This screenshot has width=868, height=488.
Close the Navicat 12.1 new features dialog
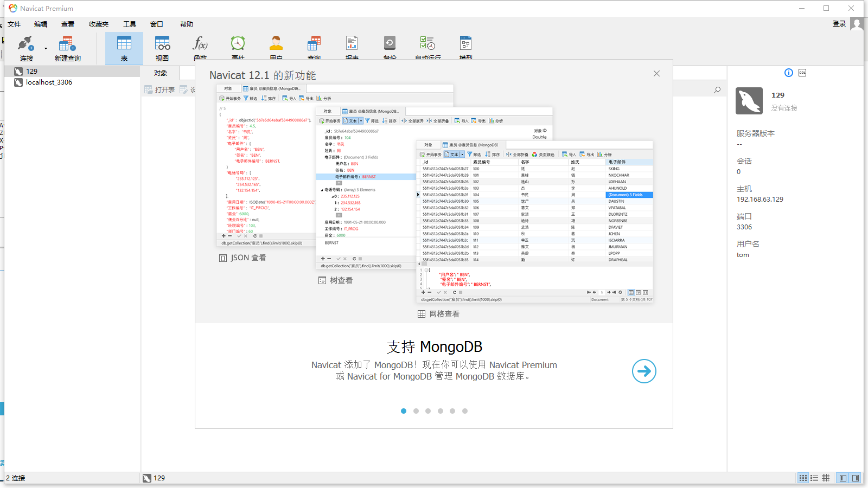(x=656, y=74)
